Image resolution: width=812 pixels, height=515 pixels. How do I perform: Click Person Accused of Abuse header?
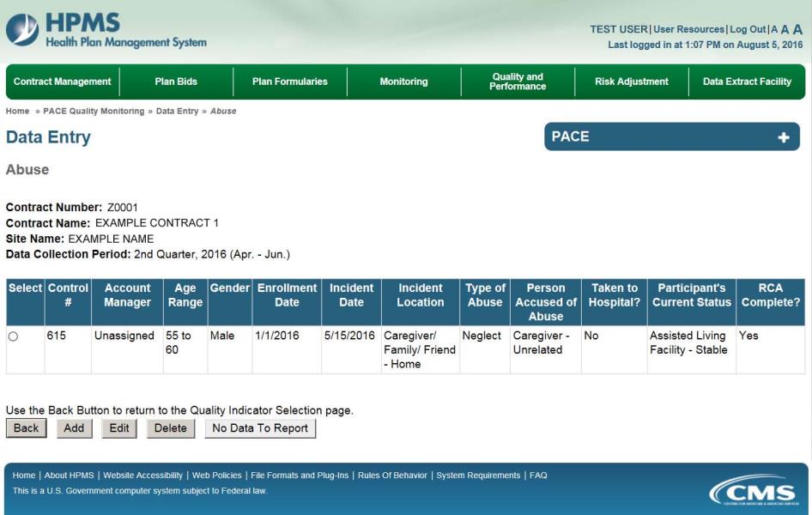tap(546, 302)
